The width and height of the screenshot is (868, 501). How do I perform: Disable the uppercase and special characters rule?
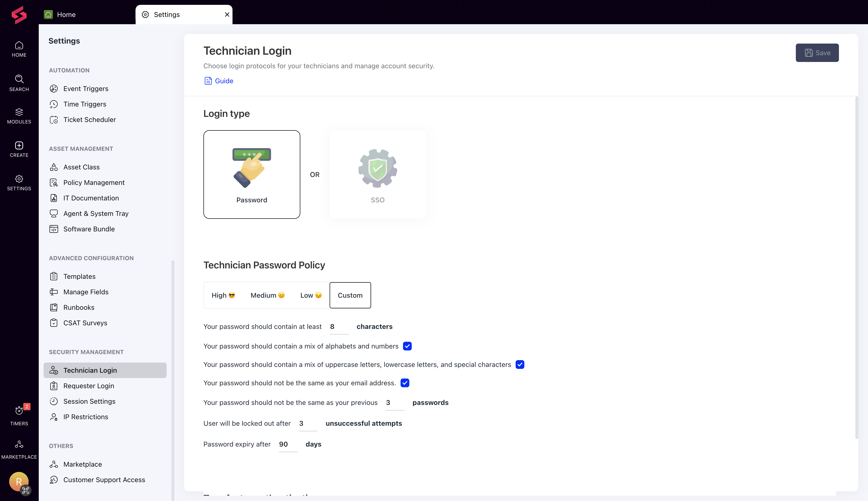tap(520, 364)
